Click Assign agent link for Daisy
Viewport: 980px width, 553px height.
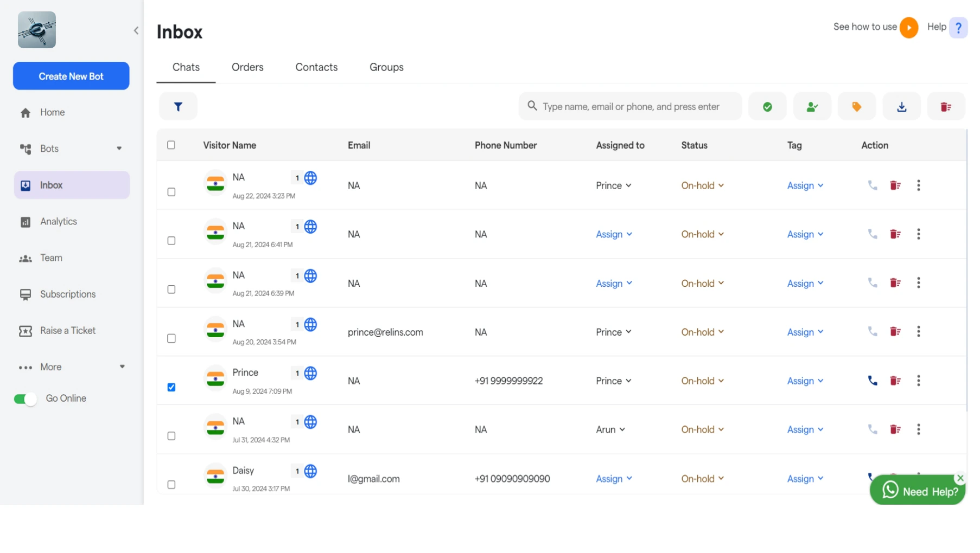click(614, 479)
